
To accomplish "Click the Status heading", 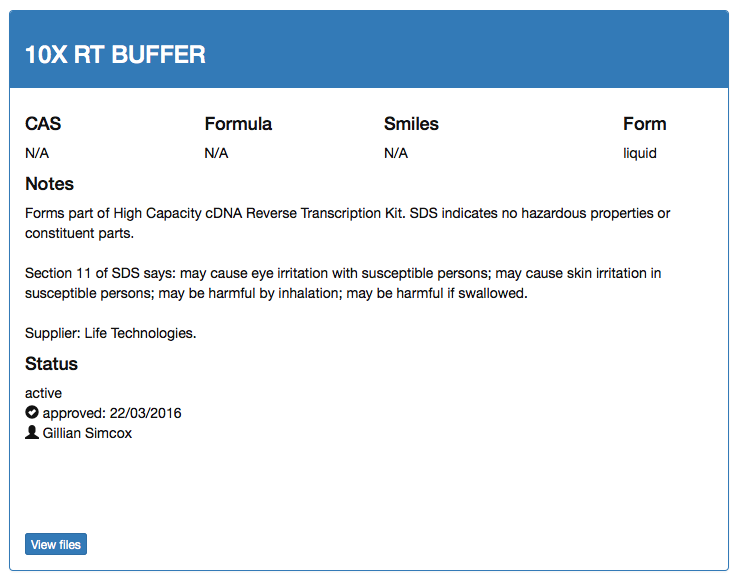I will tap(51, 364).
